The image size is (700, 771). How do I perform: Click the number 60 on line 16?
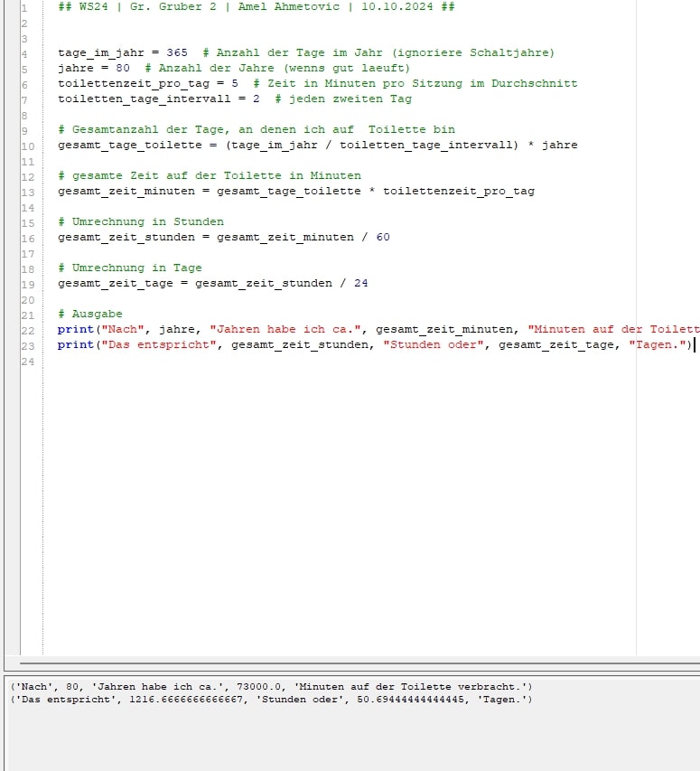(383, 237)
